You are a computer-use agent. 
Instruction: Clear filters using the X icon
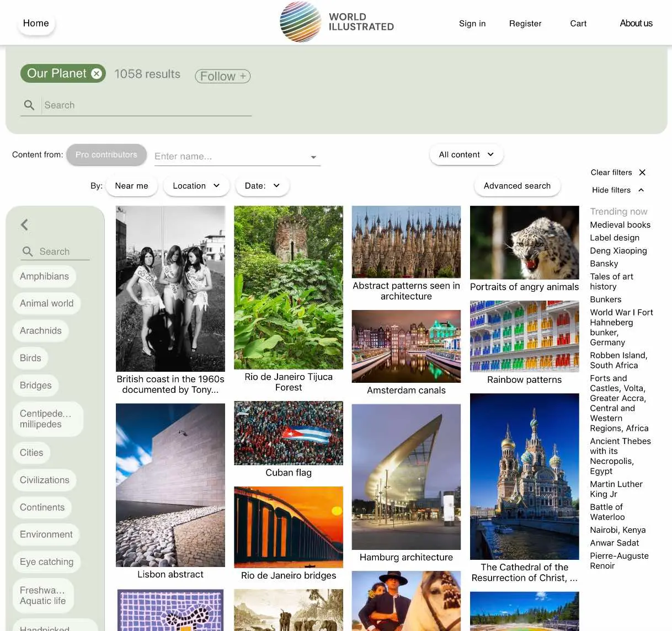tap(642, 173)
